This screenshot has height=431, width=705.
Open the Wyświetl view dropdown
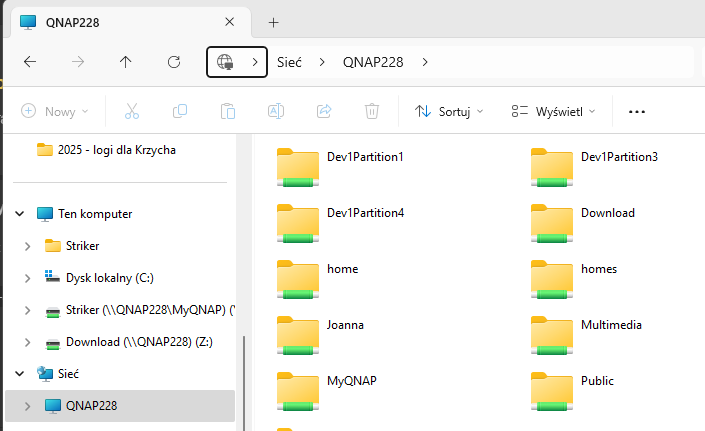point(553,112)
